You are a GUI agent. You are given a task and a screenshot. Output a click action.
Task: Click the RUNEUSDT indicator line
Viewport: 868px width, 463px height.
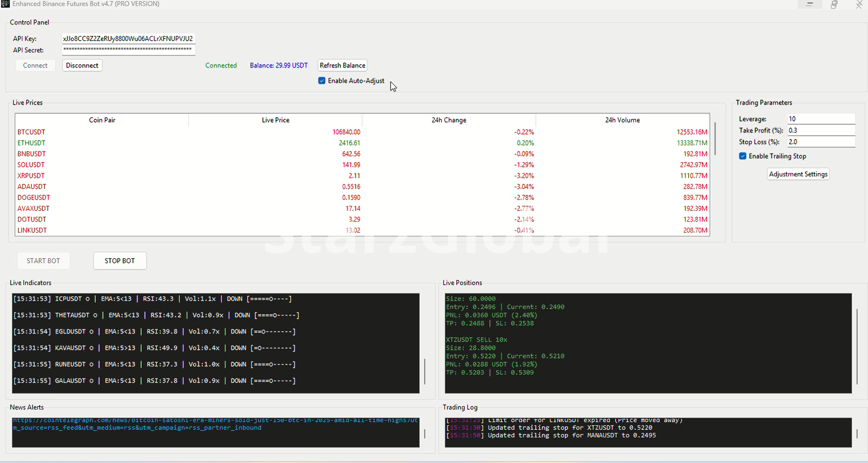155,364
